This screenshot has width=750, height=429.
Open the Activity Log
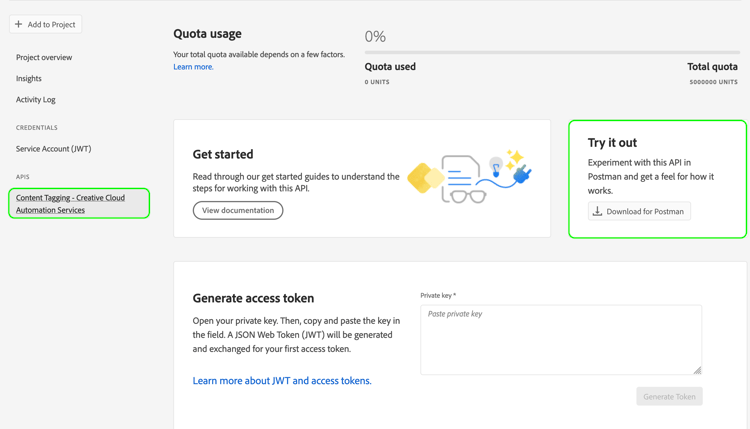pyautogui.click(x=36, y=99)
